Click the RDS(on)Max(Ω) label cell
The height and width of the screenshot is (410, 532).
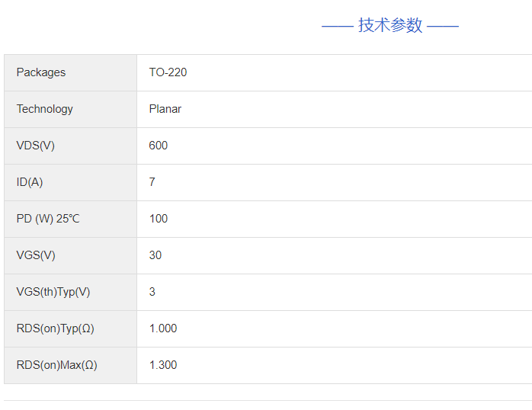coord(57,365)
